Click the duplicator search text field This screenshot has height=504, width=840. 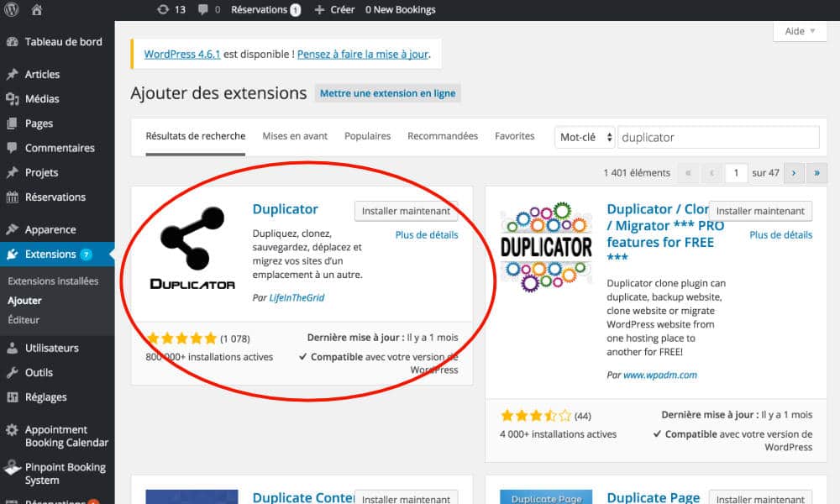[x=718, y=137]
